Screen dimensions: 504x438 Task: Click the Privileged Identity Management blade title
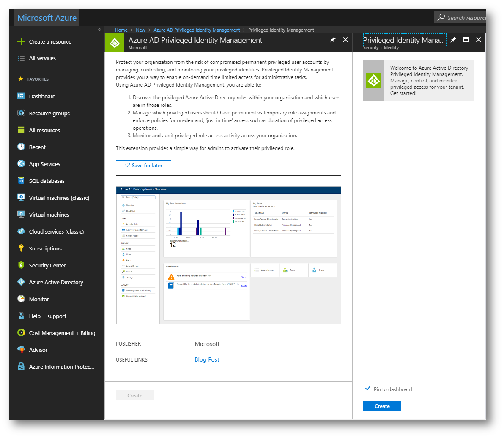pos(405,40)
